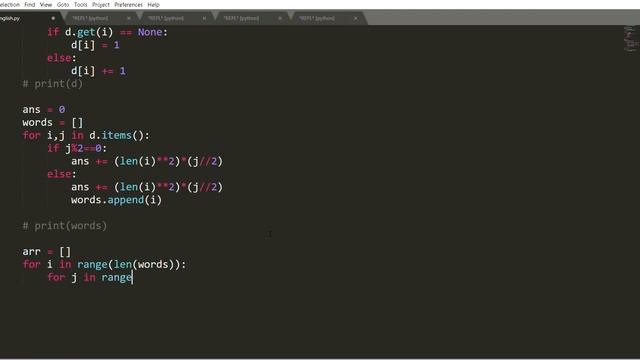Click the 'else:' above 'words.append(i)'
The image size is (640, 360).
coord(62,174)
